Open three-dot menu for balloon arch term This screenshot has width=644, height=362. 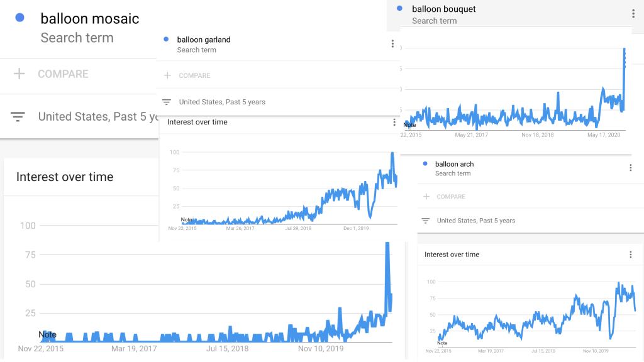click(x=630, y=168)
